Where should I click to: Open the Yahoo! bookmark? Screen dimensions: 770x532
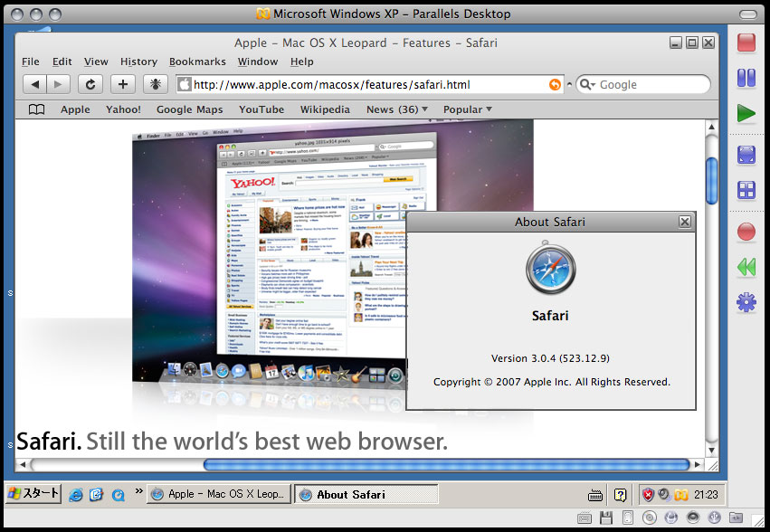(x=123, y=109)
